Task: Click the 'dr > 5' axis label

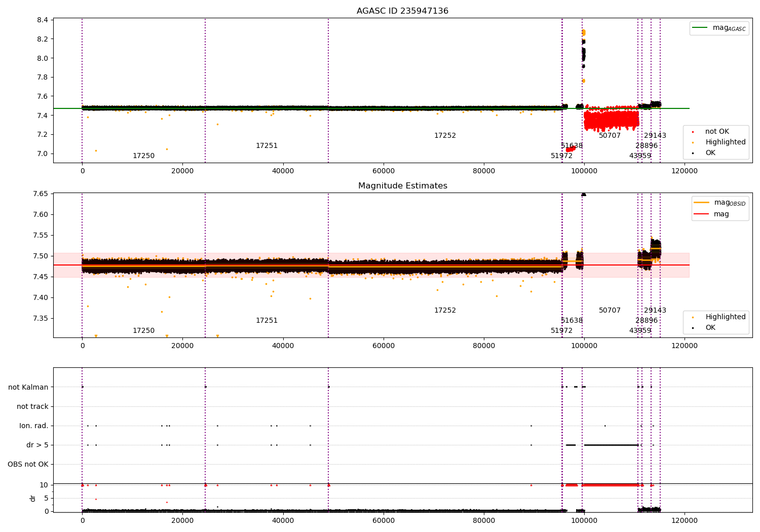Action: point(37,445)
